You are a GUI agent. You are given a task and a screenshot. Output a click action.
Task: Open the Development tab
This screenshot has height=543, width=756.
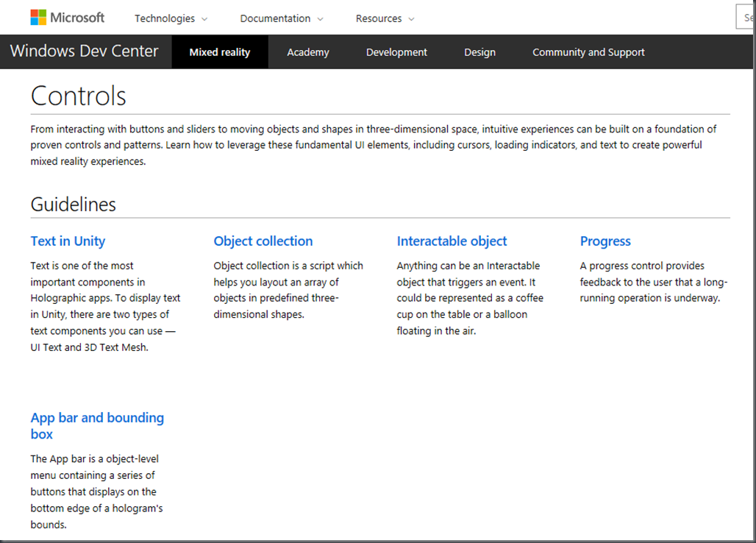396,52
